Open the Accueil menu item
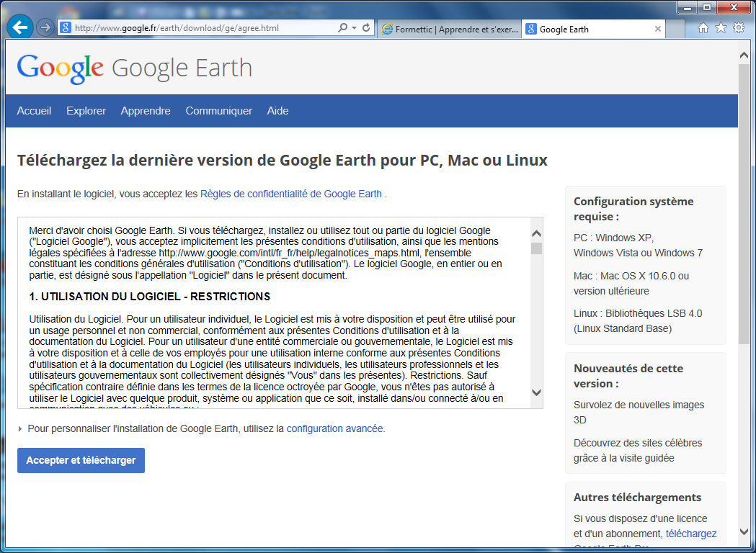 click(34, 111)
